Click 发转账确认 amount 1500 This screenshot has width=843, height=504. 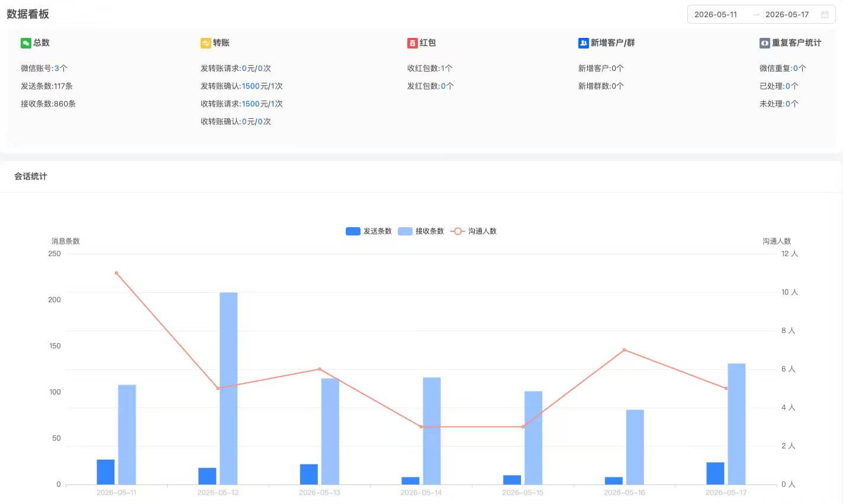point(250,86)
